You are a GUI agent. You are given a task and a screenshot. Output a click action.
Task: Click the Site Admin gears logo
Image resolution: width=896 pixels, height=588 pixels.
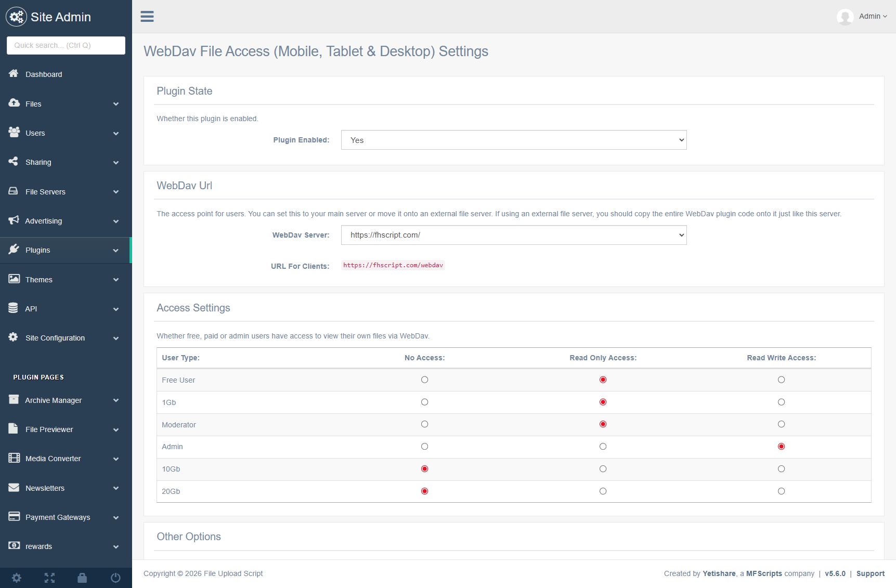click(x=16, y=17)
